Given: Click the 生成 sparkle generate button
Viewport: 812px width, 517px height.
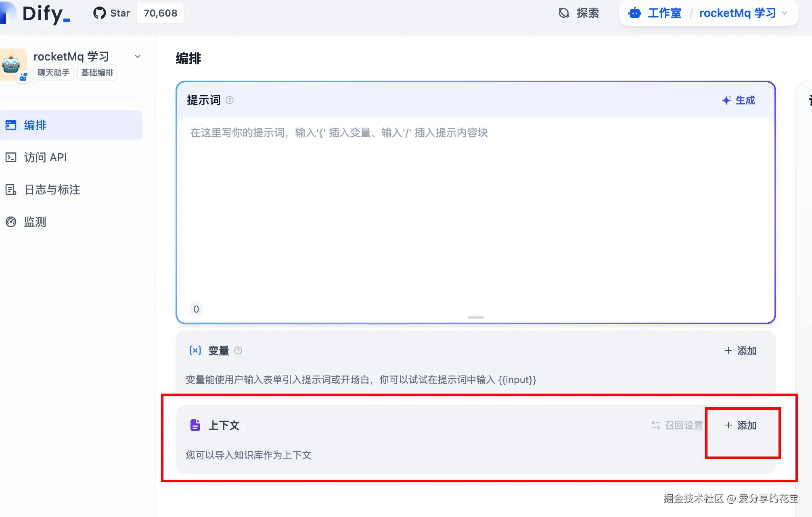Looking at the screenshot, I should click(739, 100).
